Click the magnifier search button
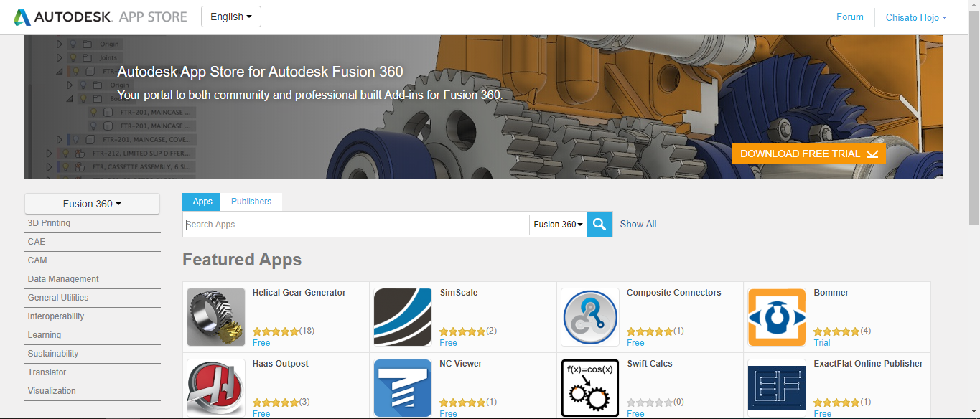This screenshot has width=980, height=419. point(599,224)
